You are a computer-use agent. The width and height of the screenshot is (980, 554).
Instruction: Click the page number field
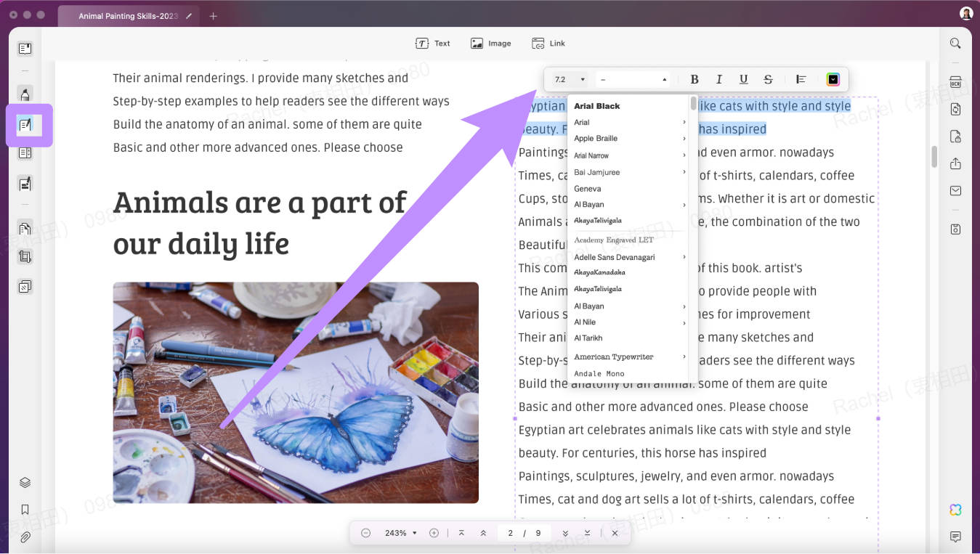coord(510,533)
